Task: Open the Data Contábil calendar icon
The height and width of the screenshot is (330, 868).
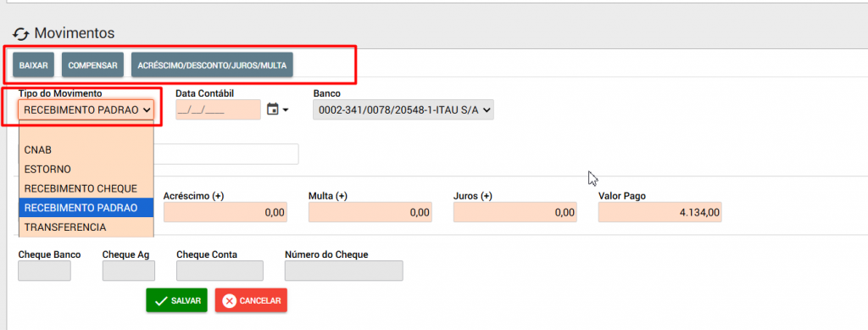Action: click(x=272, y=109)
